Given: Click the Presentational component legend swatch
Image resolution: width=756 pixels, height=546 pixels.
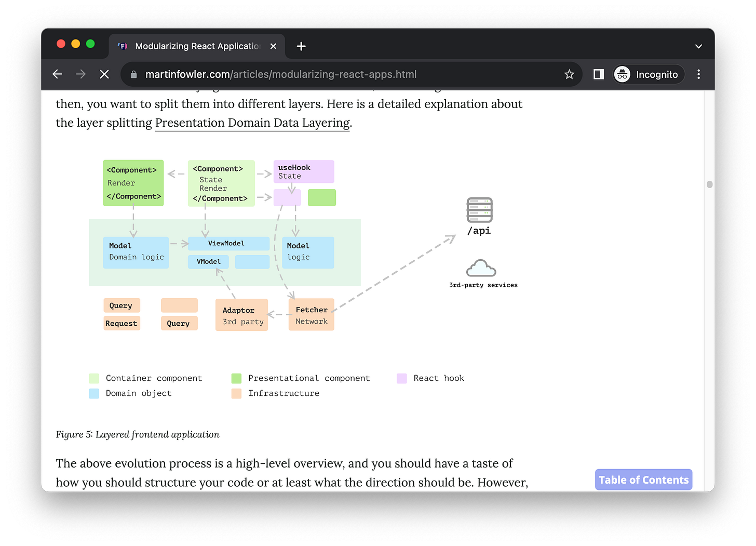Looking at the screenshot, I should coord(236,378).
